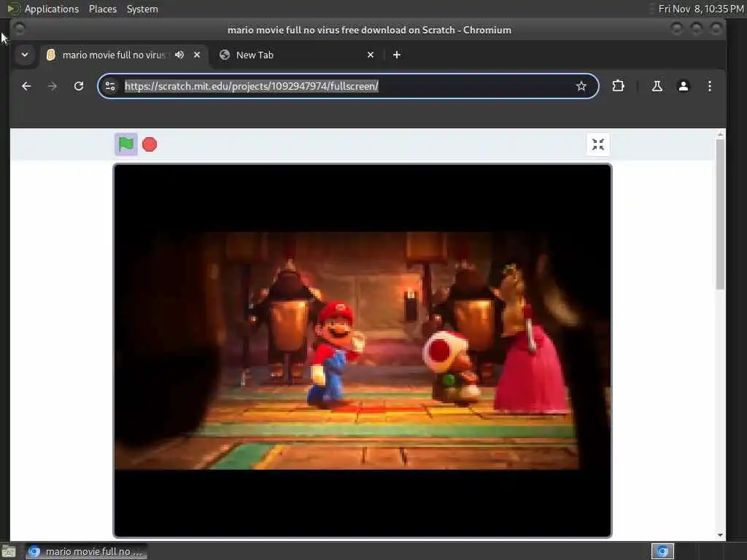The width and height of the screenshot is (747, 560).
Task: Open site information icon in address bar
Action: (110, 86)
